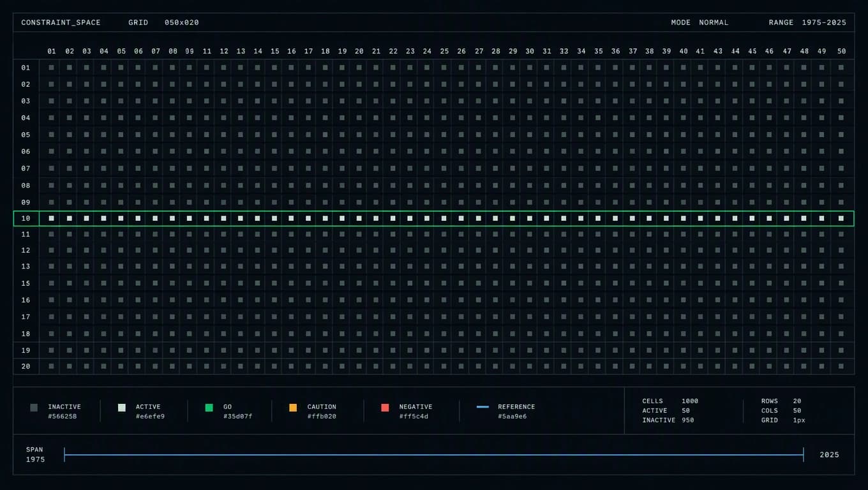868x490 pixels.
Task: Click the active cell in row 10, column 50
Action: pyautogui.click(x=841, y=218)
